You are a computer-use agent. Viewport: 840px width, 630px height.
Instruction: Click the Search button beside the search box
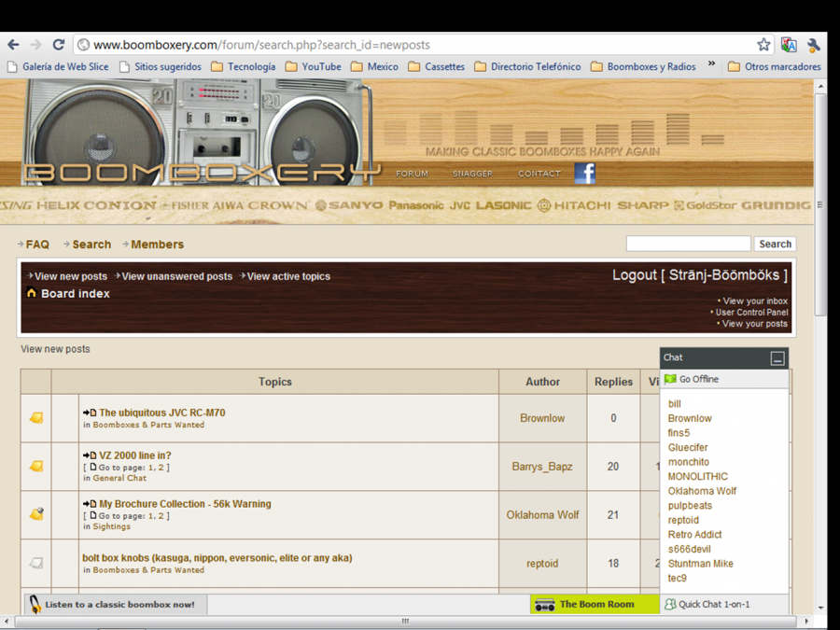pyautogui.click(x=775, y=244)
